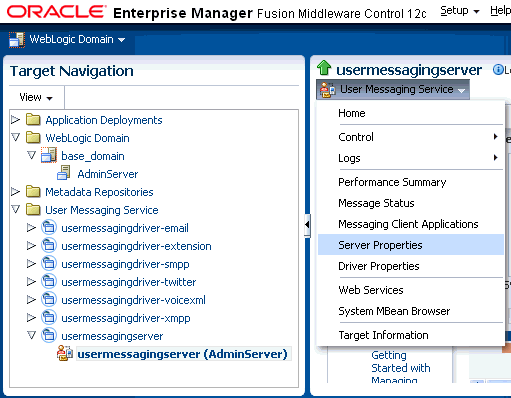Expand the Application Deployments folder
The image size is (511, 398).
15,120
